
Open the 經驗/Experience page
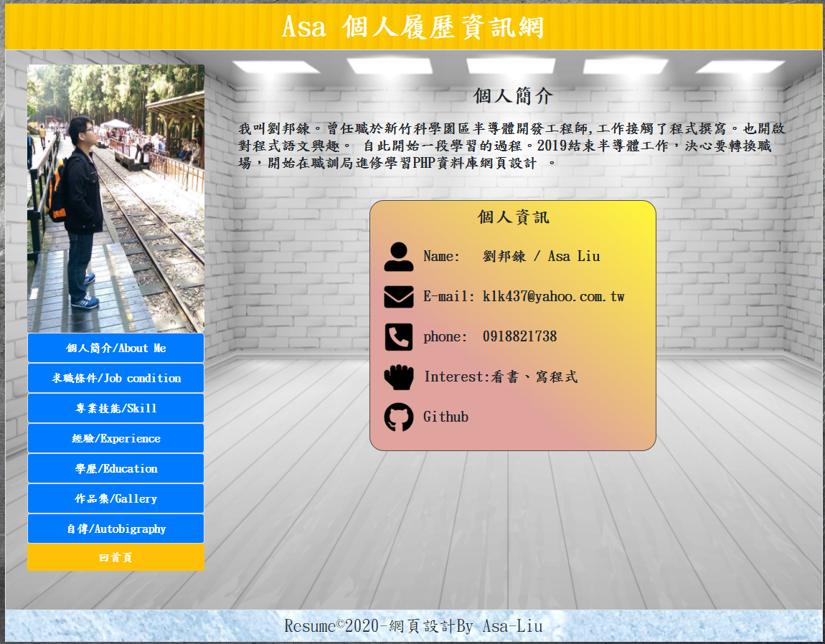115,439
